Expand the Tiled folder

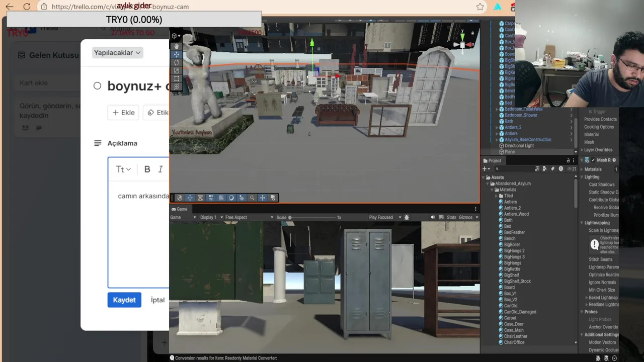(496, 196)
